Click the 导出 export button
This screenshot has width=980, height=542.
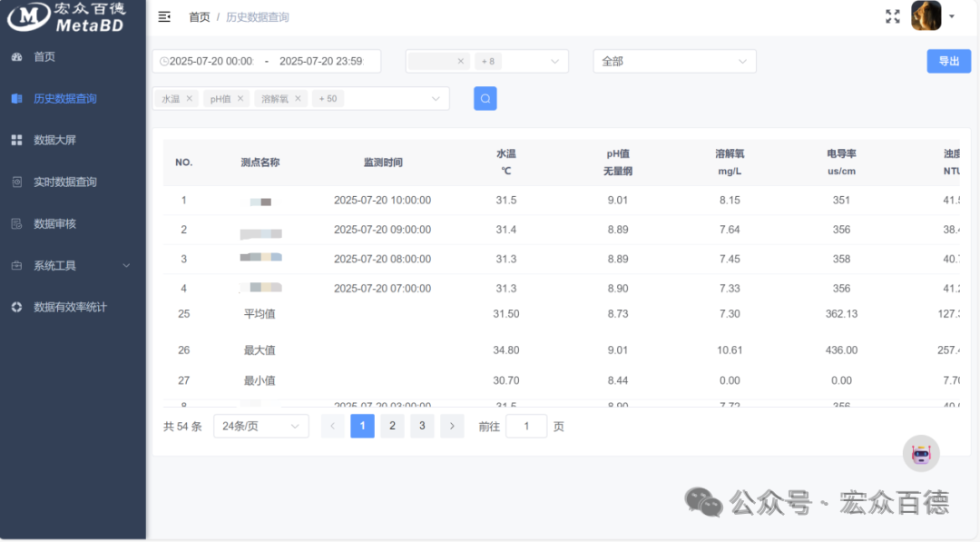coord(948,61)
